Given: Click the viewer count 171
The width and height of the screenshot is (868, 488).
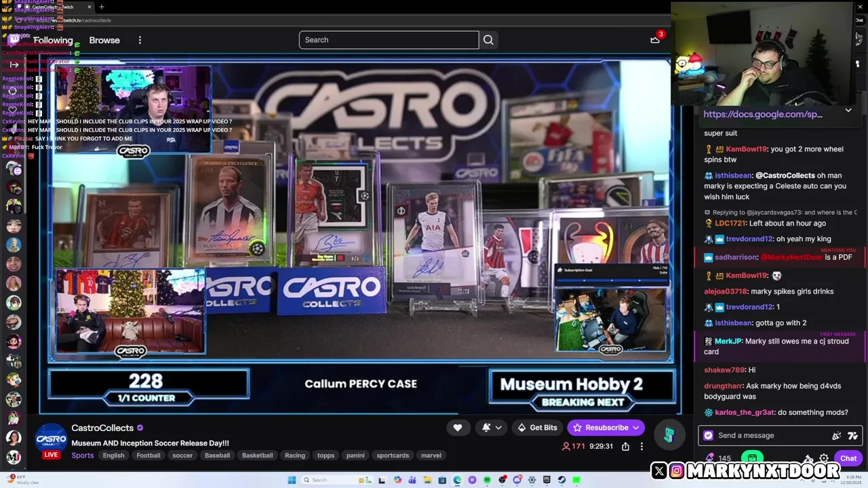Looking at the screenshot, I should 573,447.
